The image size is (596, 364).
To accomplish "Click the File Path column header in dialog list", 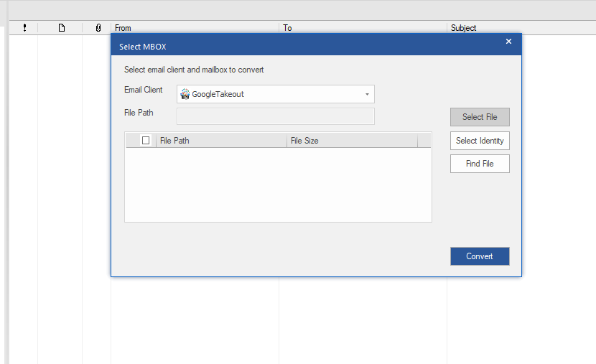I will click(221, 141).
